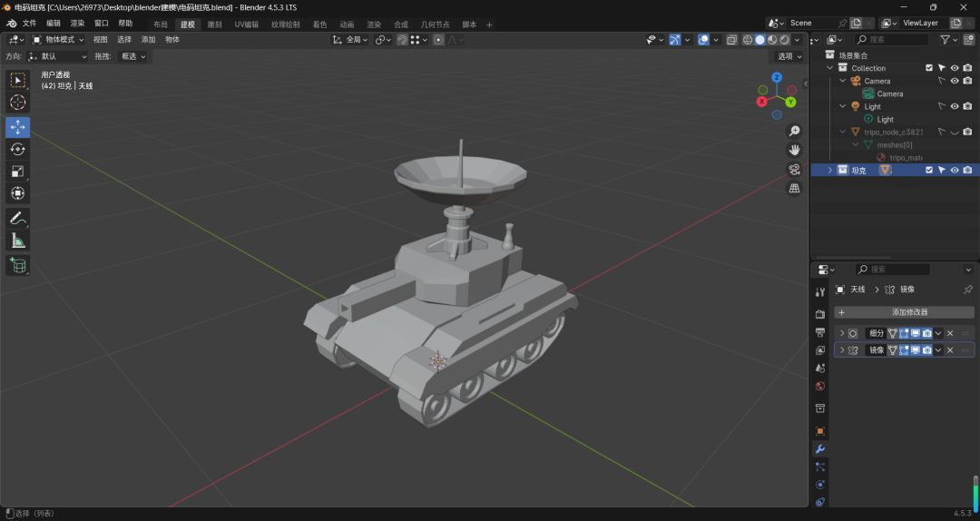Screen dimensions: 980x521
Task: Activate the Rotate tool
Action: (x=17, y=149)
